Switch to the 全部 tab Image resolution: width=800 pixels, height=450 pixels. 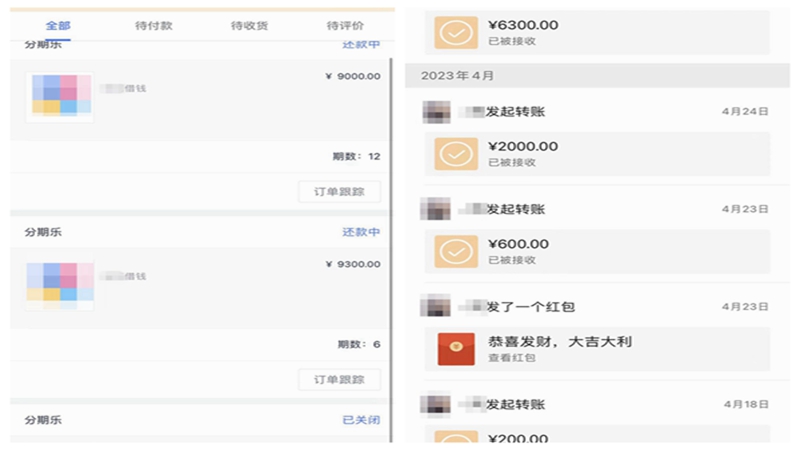pyautogui.click(x=58, y=25)
